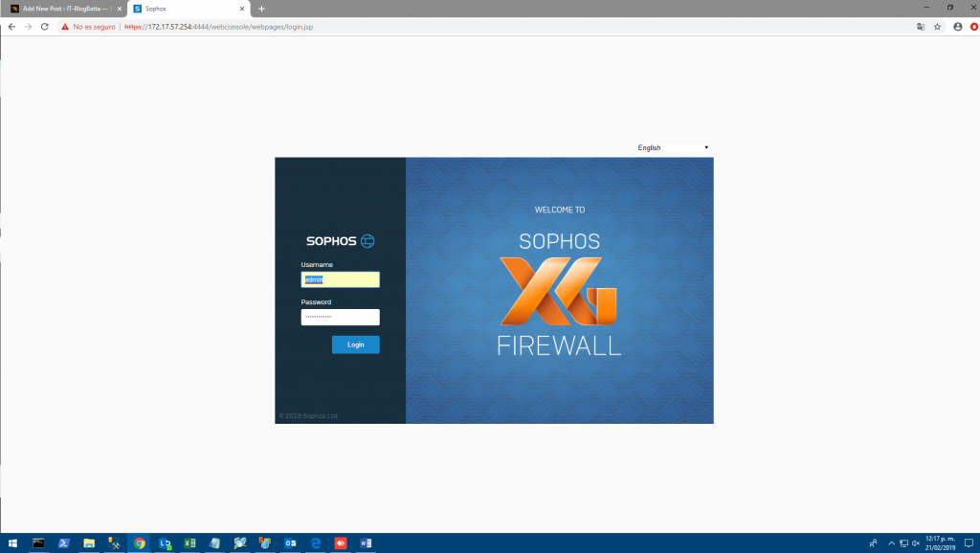
Task: Click the Chrome taskbar icon
Action: [140, 543]
